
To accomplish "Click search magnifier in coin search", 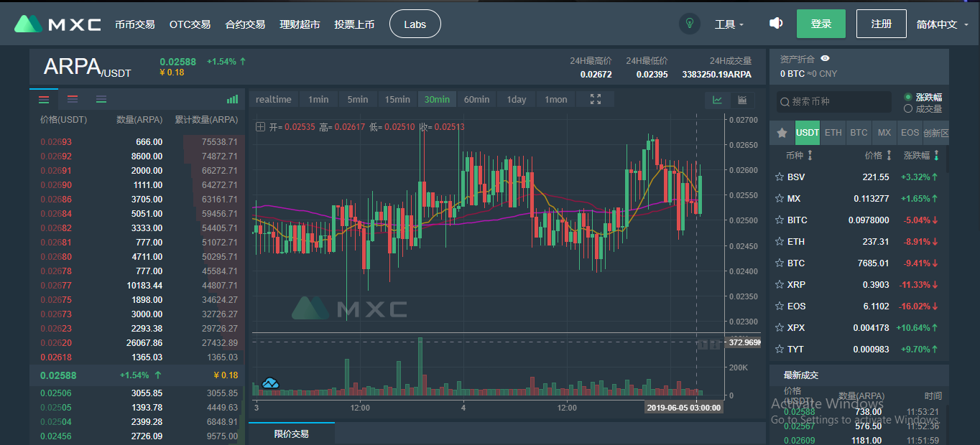I will (785, 102).
